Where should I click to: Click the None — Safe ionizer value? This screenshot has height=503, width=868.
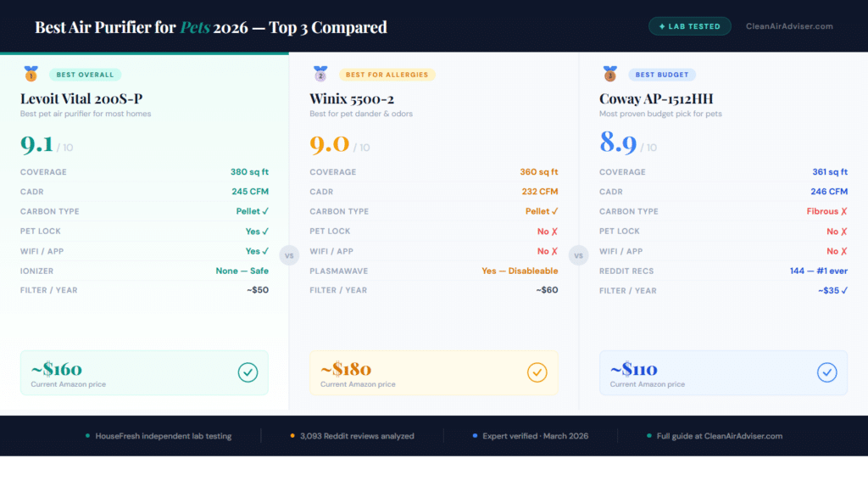point(242,271)
